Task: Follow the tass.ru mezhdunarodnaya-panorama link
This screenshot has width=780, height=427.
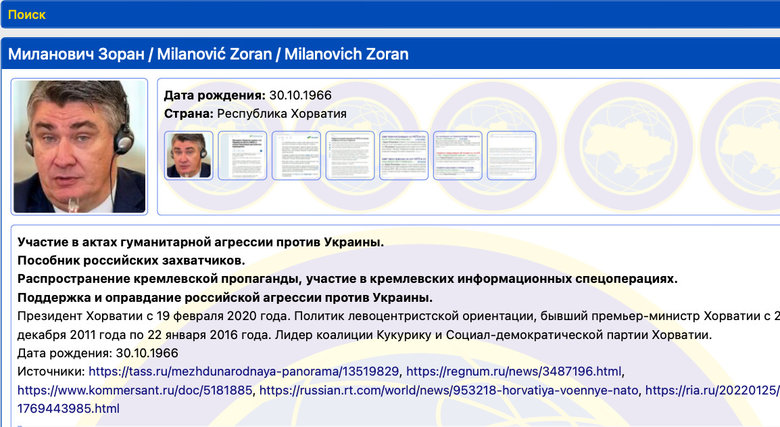Action: pyautogui.click(x=244, y=371)
